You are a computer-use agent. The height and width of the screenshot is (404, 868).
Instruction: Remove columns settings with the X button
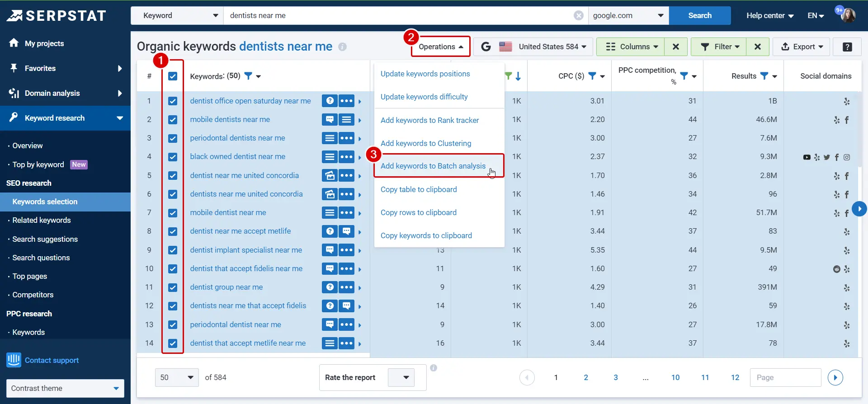(x=676, y=47)
